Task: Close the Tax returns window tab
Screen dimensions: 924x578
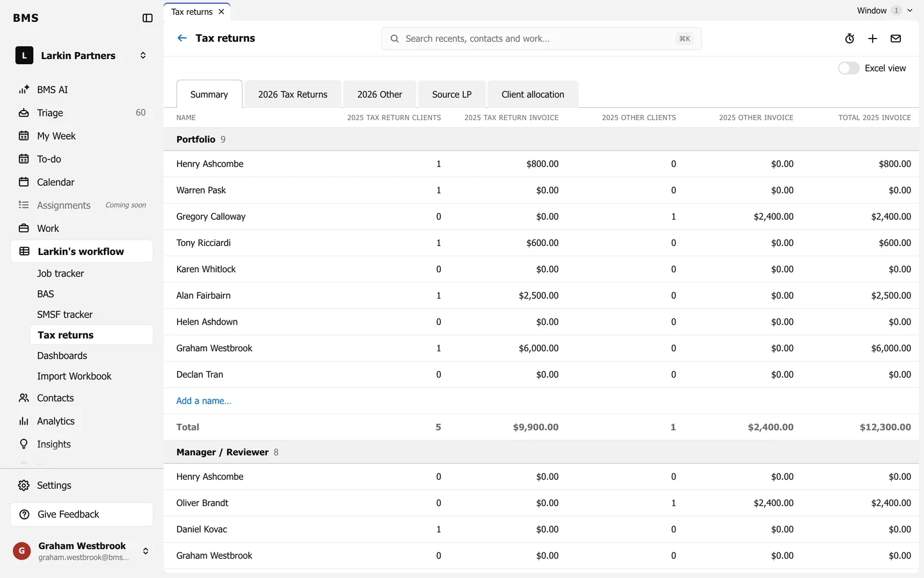Action: point(221,12)
